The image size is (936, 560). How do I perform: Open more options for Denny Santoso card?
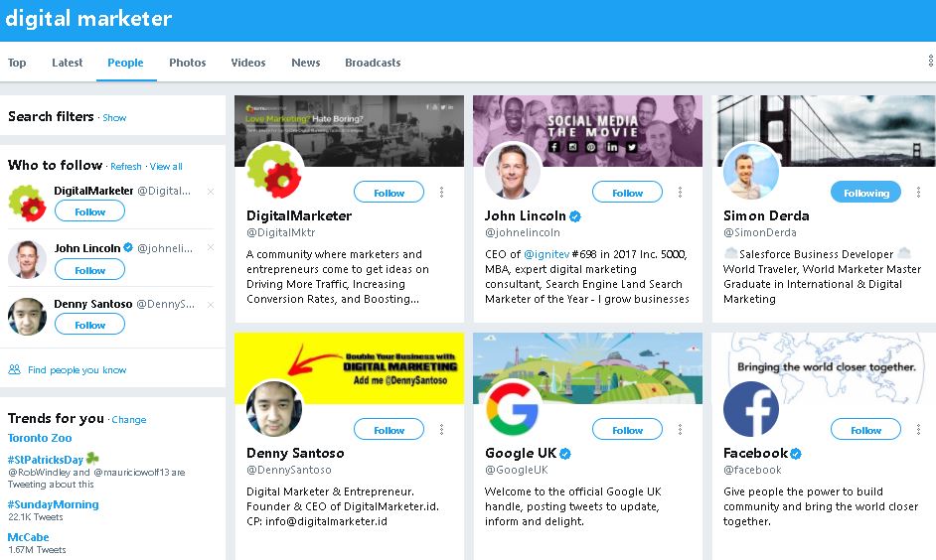442,429
